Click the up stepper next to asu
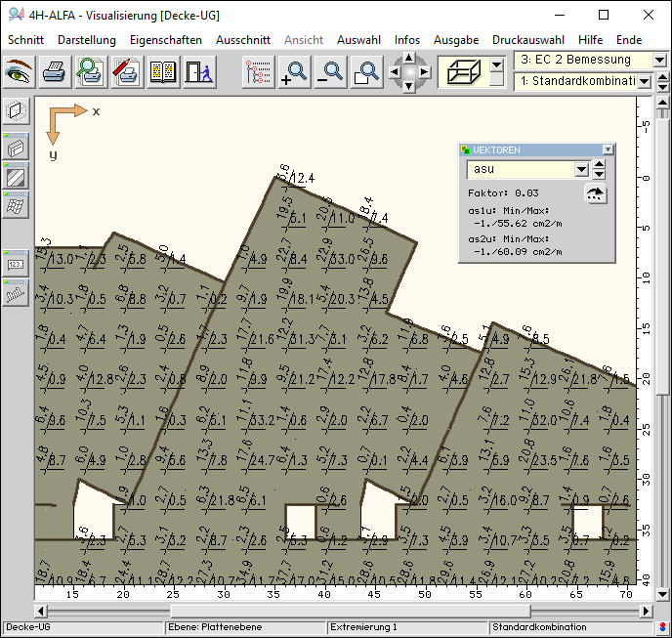 (600, 164)
